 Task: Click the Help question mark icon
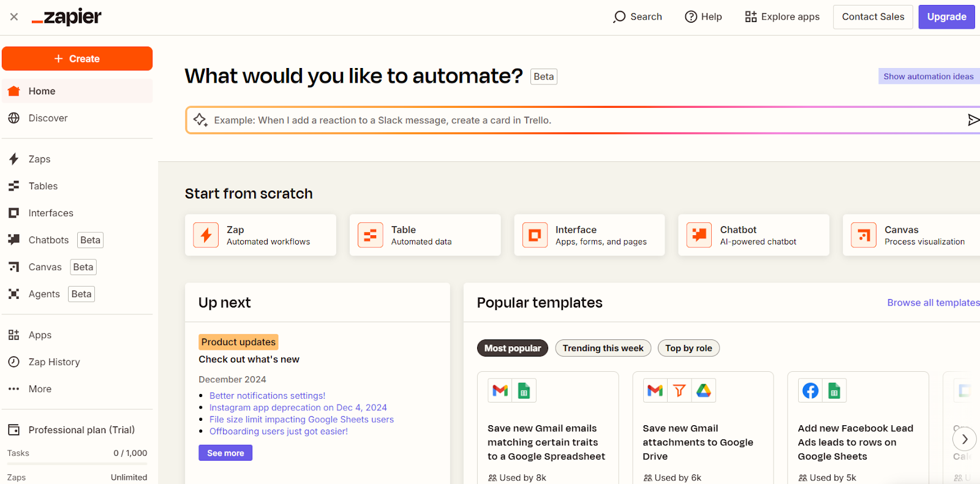tap(691, 17)
